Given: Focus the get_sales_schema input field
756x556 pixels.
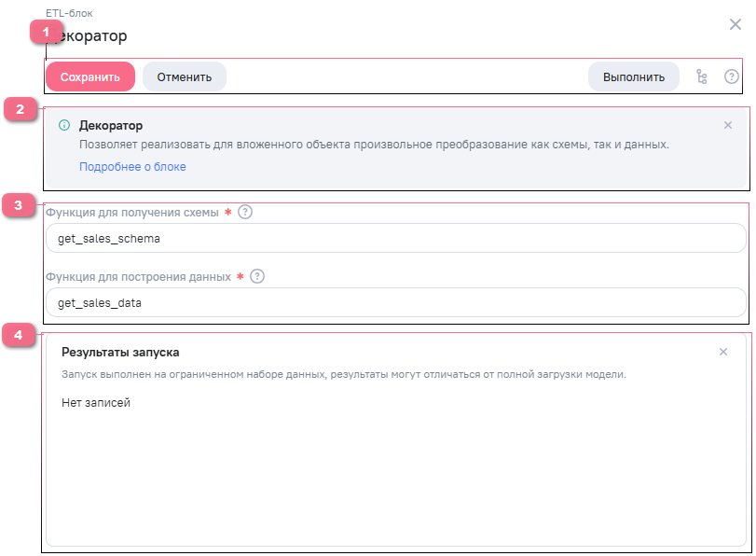Looking at the screenshot, I should coord(395,239).
